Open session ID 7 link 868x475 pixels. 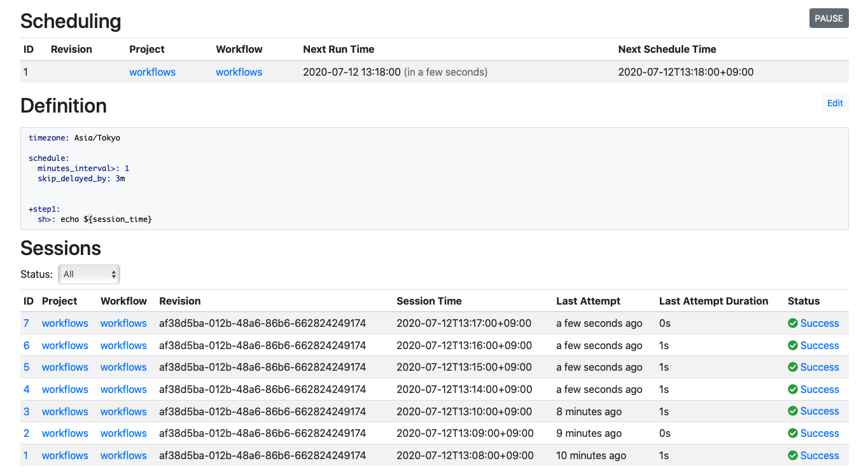pos(26,323)
